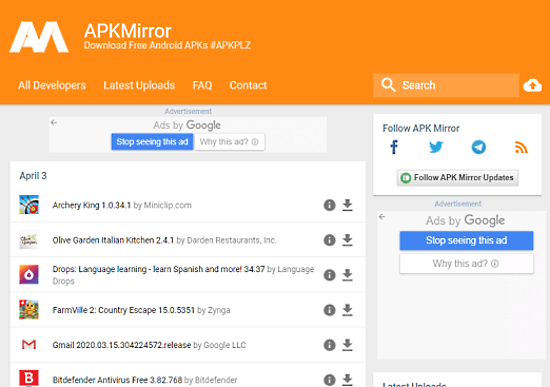Show info for Bitdefender Antivirus Free
The width and height of the screenshot is (550, 387).
coord(329,380)
